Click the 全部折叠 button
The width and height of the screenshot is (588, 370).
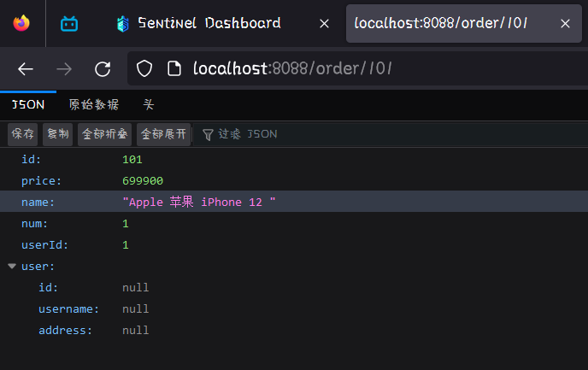(x=104, y=134)
